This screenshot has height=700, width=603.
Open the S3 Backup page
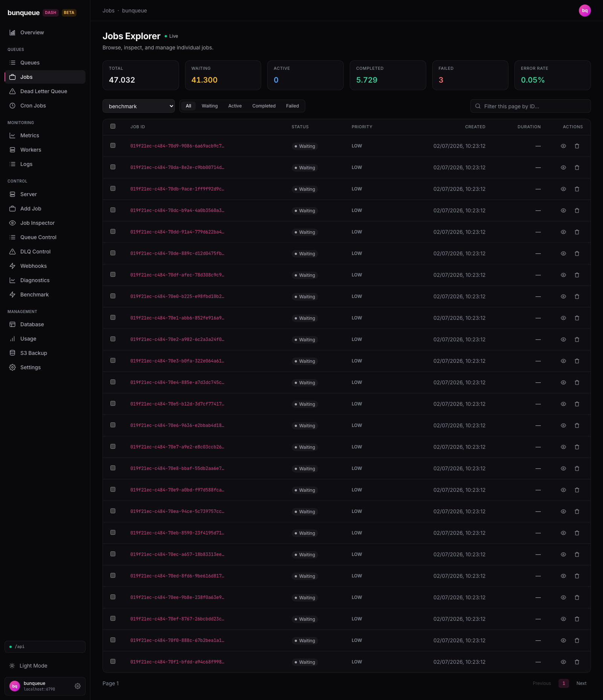point(45,353)
